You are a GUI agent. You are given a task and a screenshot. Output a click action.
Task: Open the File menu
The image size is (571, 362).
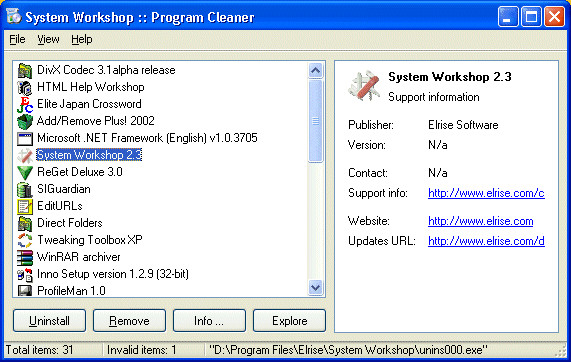[x=17, y=39]
